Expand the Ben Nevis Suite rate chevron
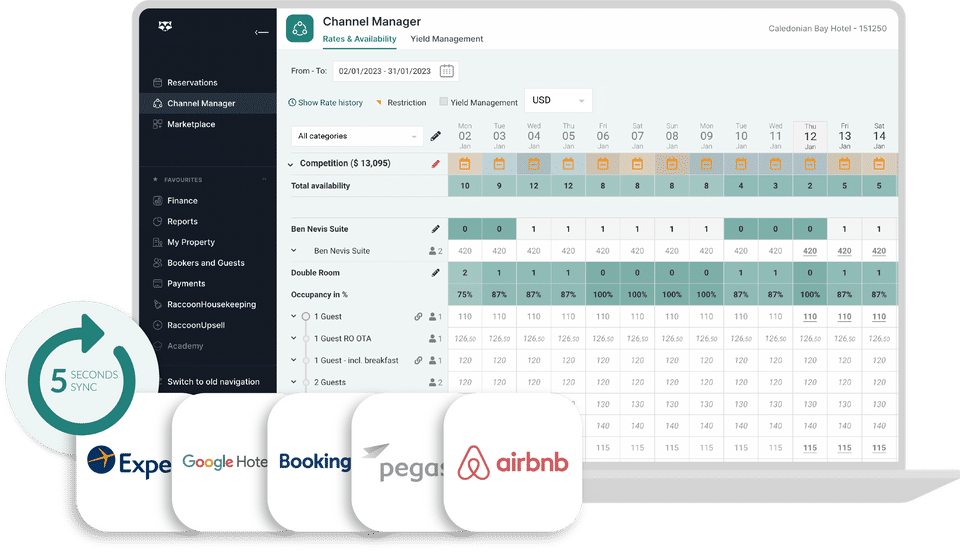Viewport: 960px width, 553px height. coord(294,250)
